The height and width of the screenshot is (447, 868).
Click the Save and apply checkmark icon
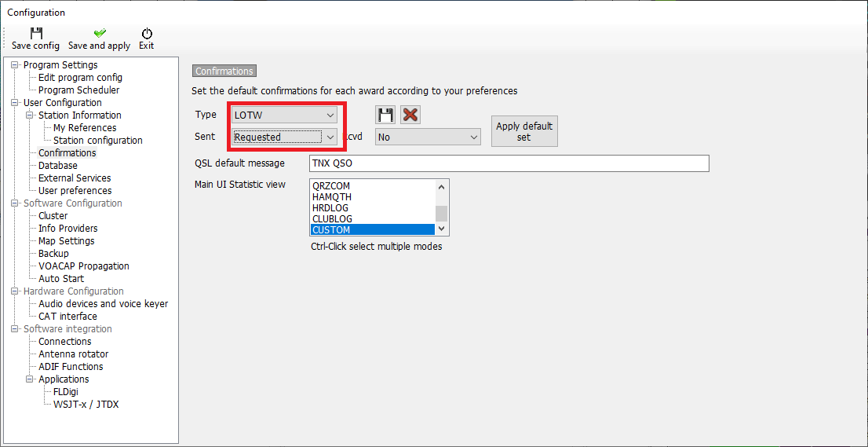[100, 33]
